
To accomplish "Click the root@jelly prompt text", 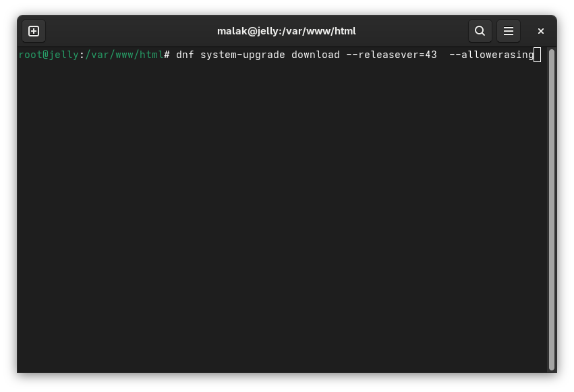I will [x=47, y=55].
